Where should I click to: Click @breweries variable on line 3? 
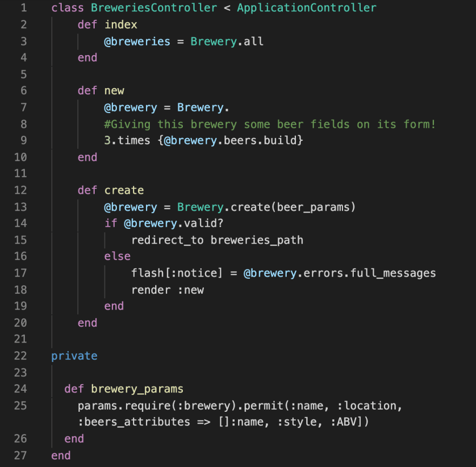[x=137, y=41]
